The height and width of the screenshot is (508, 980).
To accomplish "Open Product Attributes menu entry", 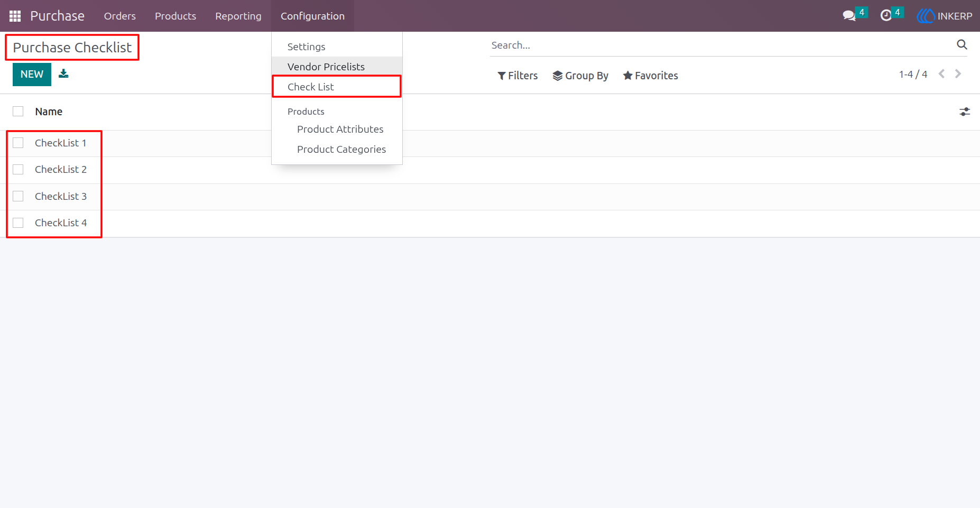I will pyautogui.click(x=337, y=129).
